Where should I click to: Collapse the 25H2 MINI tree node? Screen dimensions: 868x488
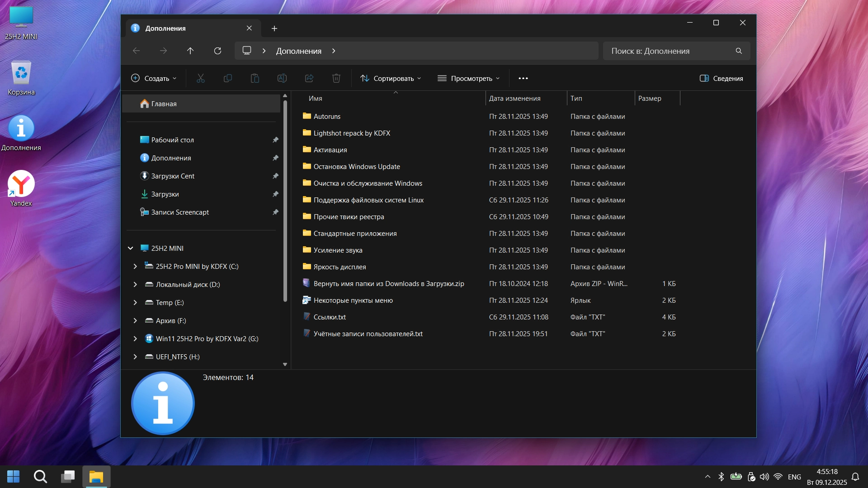pos(131,248)
